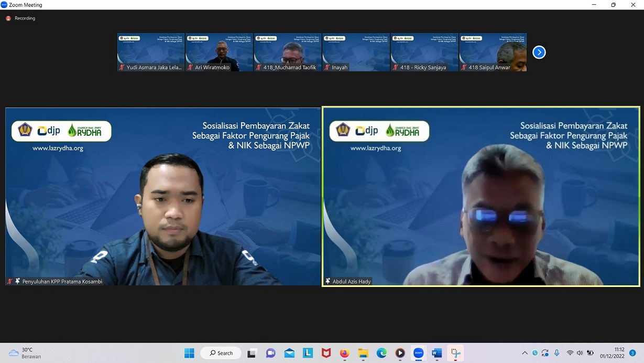The image size is (644, 363).
Task: Select Ari Wiratmoko's video thumbnail
Action: pos(219,52)
